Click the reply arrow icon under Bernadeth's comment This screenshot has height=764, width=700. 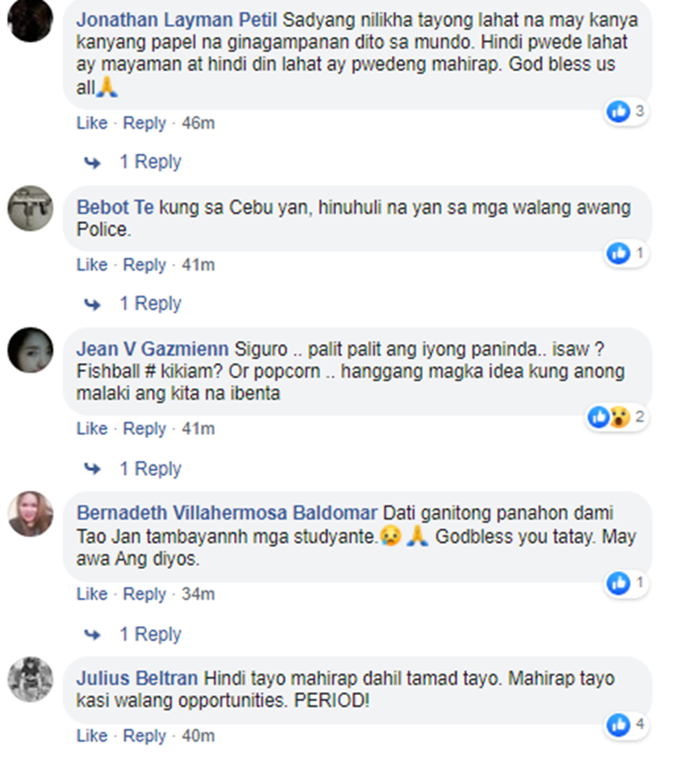(x=92, y=634)
